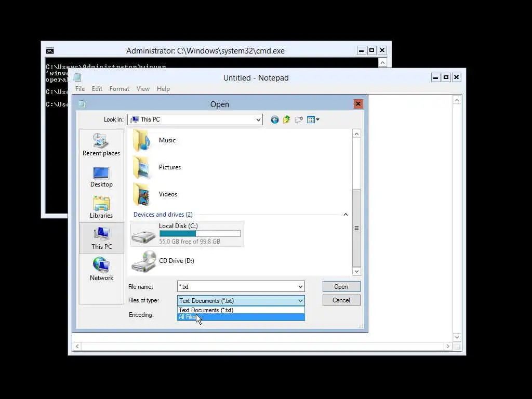532x399 pixels.
Task: Click the Notepad title bar icon
Action: point(77,78)
